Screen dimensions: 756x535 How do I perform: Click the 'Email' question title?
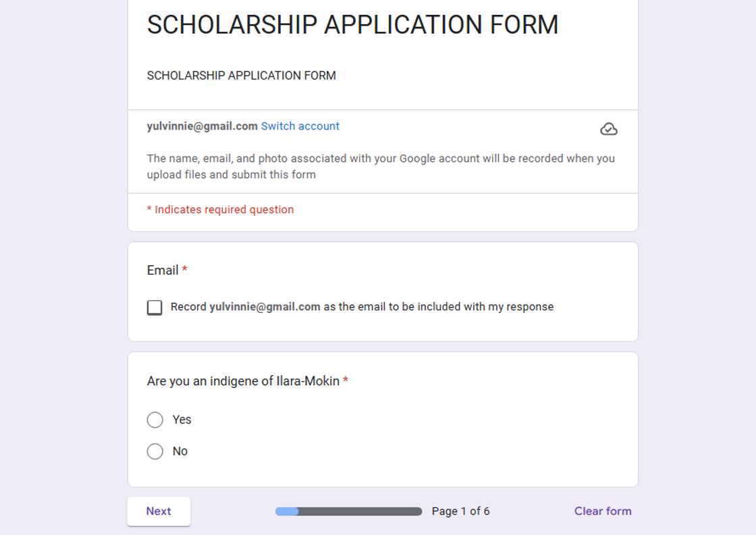pyautogui.click(x=163, y=271)
